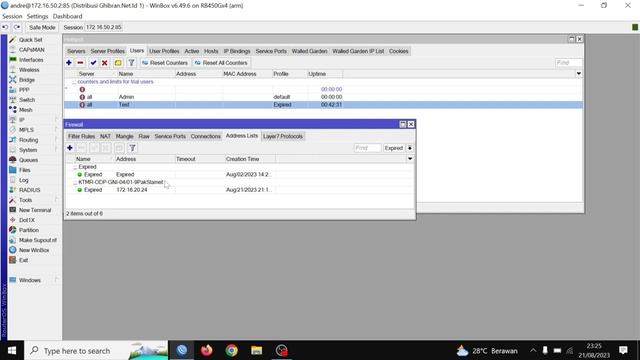The height and width of the screenshot is (360, 640).
Task: Click the undo arrow in the WinBox toolbar
Action: (5, 27)
